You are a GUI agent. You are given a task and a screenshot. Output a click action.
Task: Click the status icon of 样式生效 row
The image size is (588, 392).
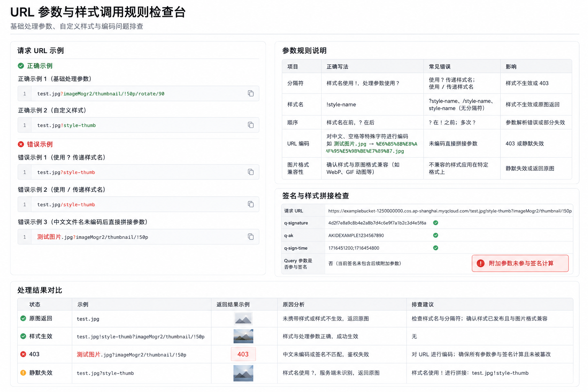[23, 336]
